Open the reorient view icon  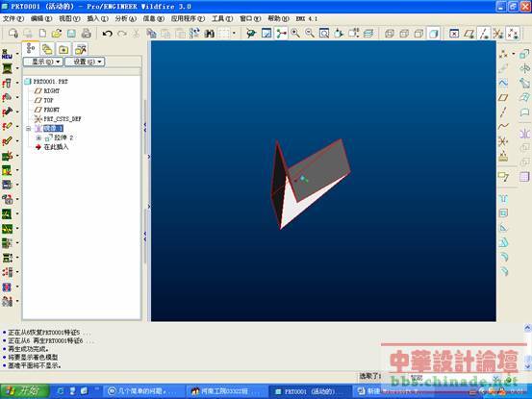click(339, 34)
